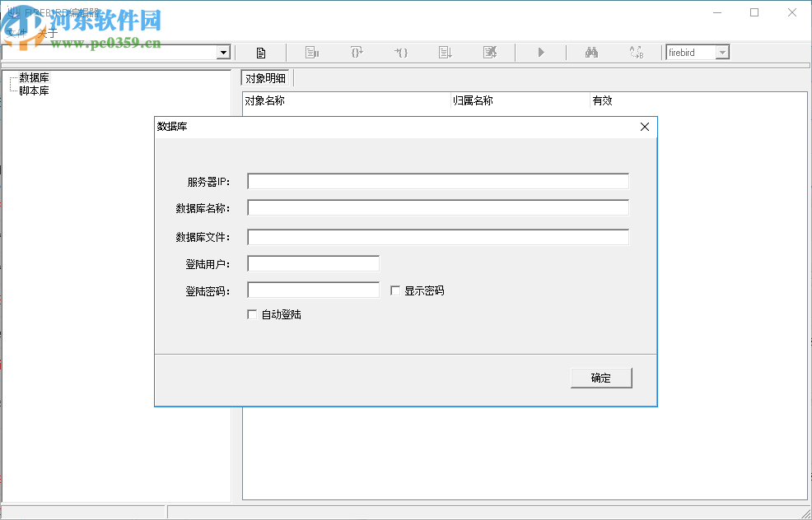Image resolution: width=812 pixels, height=520 pixels.
Task: Open the firebird dropdown in toolbar
Action: tap(722, 53)
